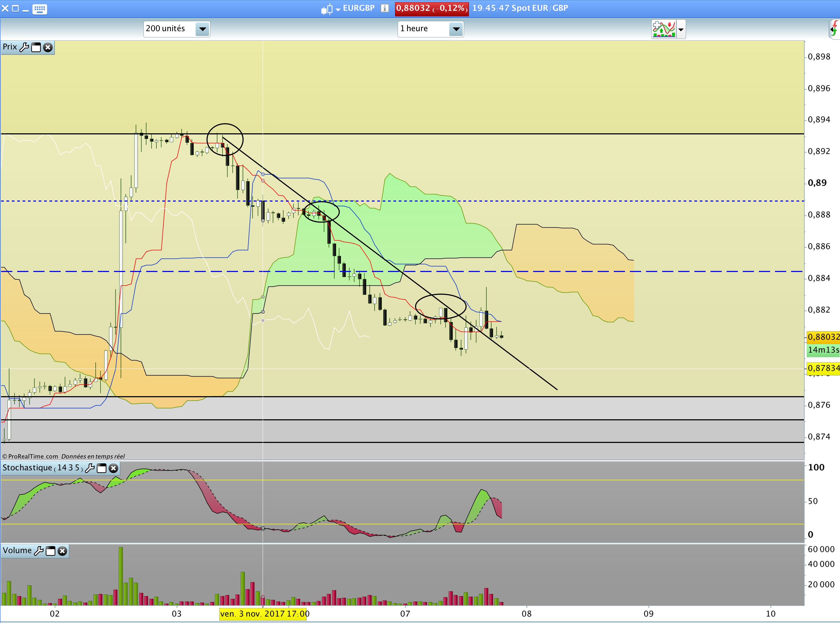Toggle Prix panel window maximize icon
Image resolution: width=840 pixels, height=623 pixels.
tap(36, 47)
